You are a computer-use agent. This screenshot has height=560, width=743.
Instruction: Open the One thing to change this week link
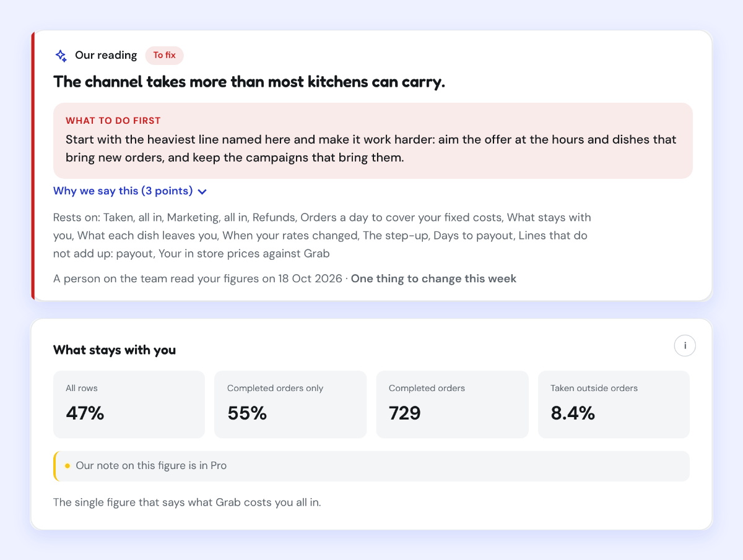tap(433, 278)
